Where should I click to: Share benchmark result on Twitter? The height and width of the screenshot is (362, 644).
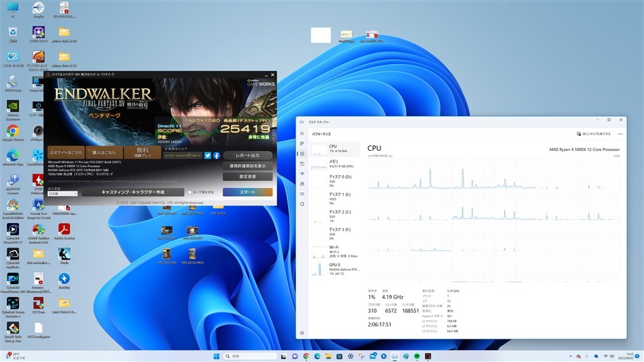208,156
